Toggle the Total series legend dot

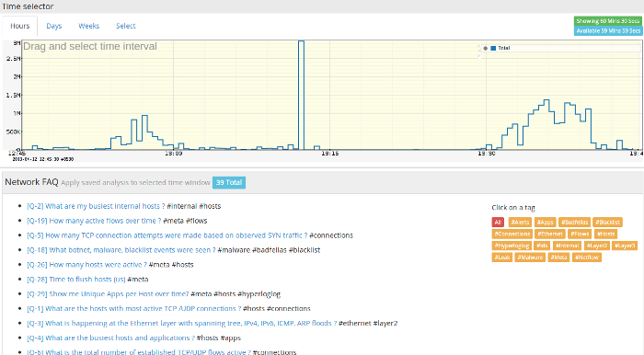(x=485, y=48)
